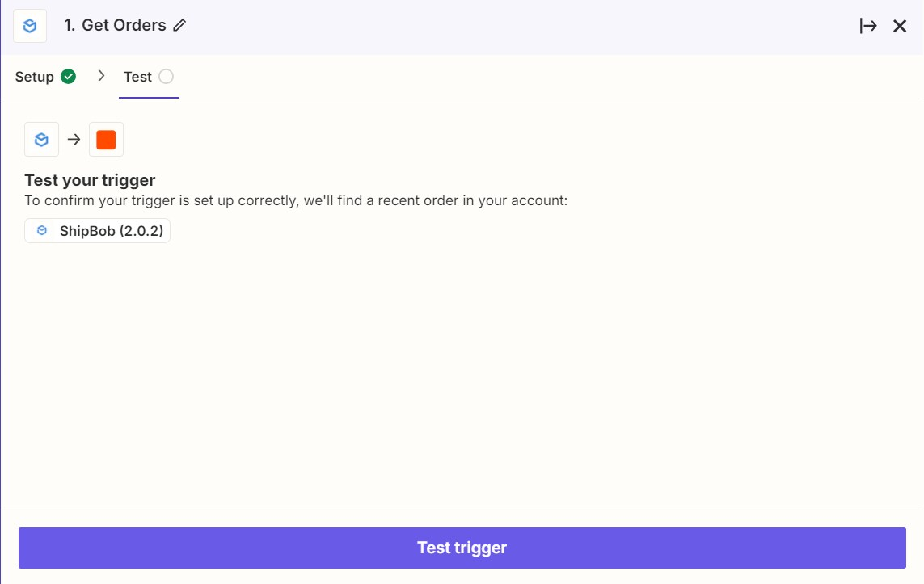
Task: Open the ShipBob (2.0.2) account badge
Action: [x=97, y=230]
